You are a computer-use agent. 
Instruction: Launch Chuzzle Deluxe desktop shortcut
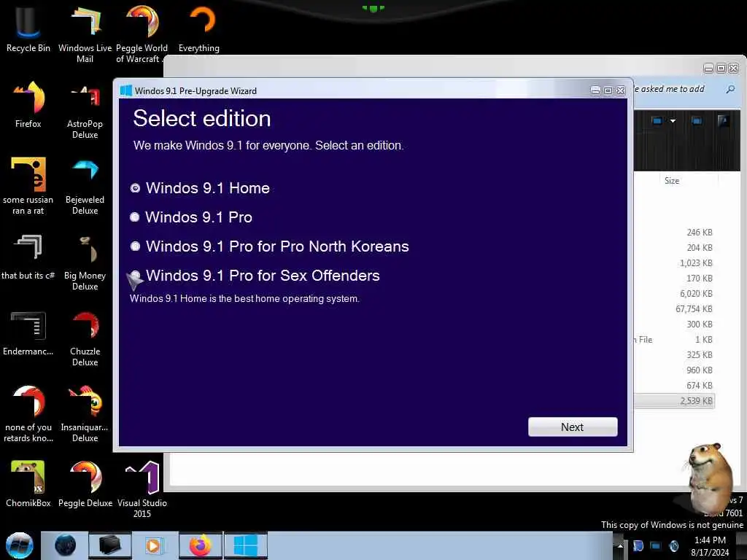click(x=85, y=338)
